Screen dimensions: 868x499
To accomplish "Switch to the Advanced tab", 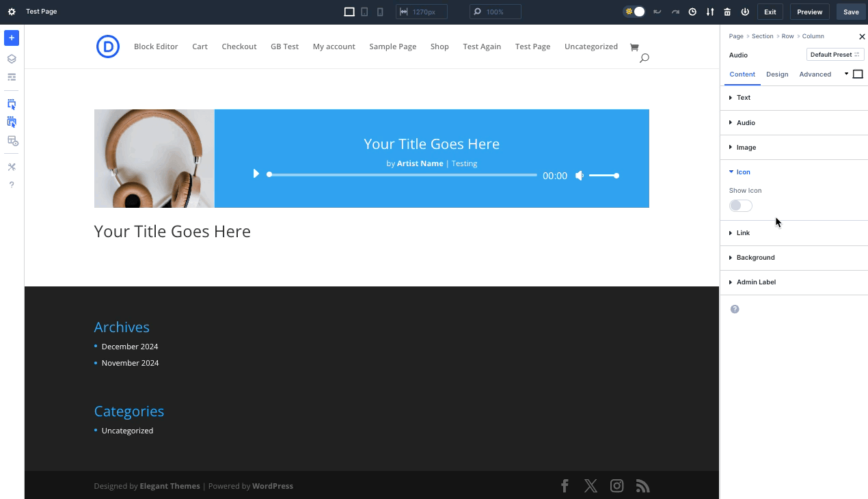I will point(815,75).
